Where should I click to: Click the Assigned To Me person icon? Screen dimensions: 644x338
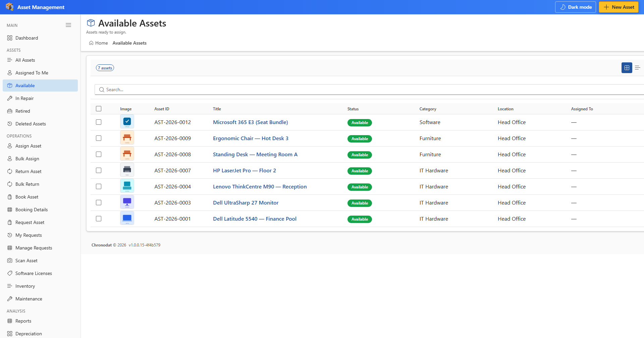(10, 73)
